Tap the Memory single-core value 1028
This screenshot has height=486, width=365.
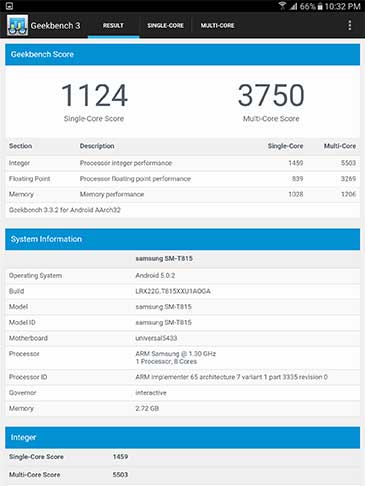pos(296,194)
